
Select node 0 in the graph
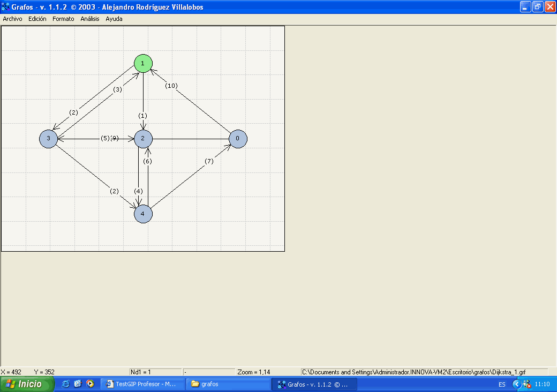coord(238,139)
